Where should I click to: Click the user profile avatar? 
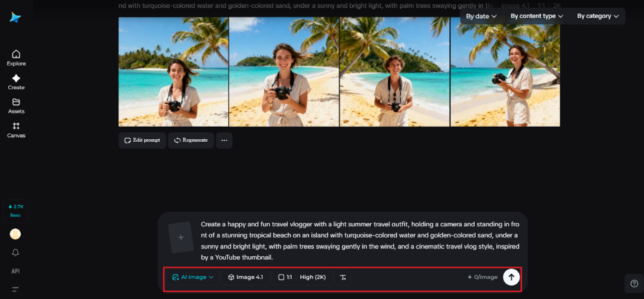(15, 234)
